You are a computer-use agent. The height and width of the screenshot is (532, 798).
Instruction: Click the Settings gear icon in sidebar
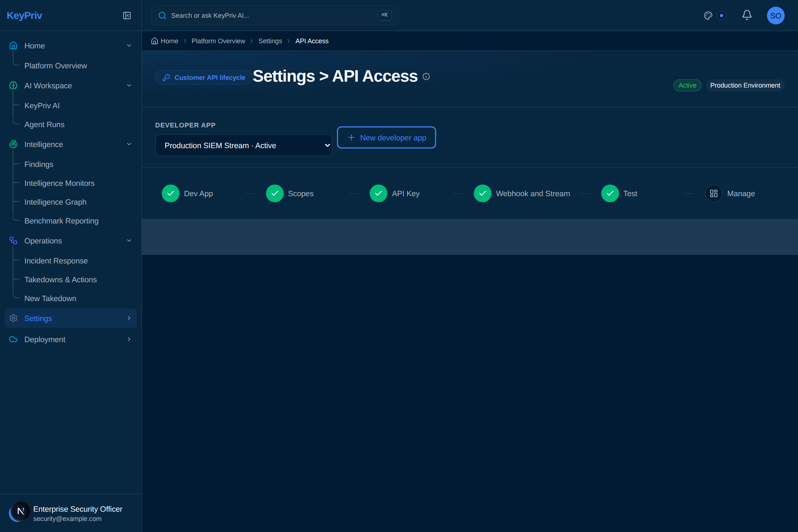point(13,318)
